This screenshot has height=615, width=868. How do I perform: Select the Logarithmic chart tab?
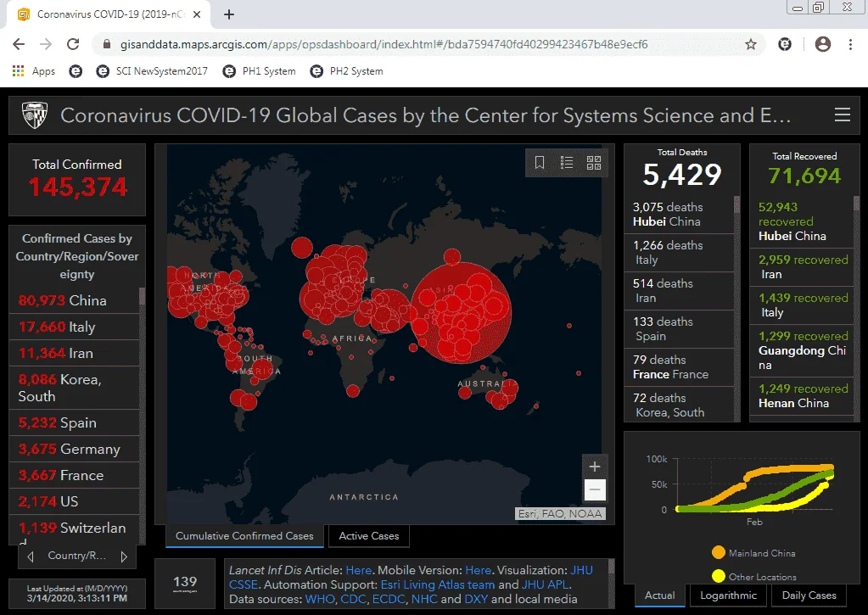(729, 595)
